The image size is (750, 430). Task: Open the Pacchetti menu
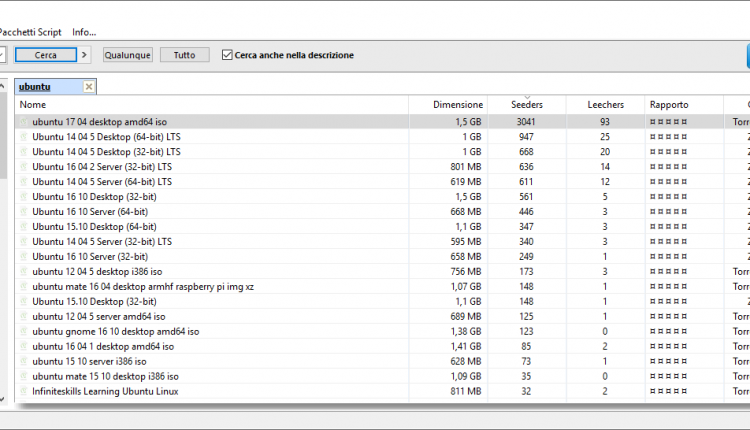click(17, 32)
